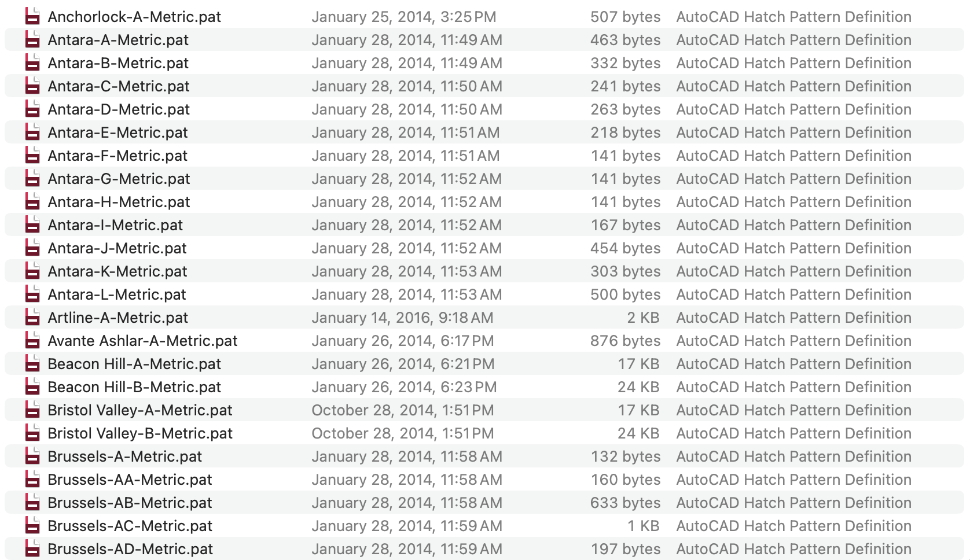Select file name Artline-A-Metric.pat
Screen dimensions: 970x560
118,318
